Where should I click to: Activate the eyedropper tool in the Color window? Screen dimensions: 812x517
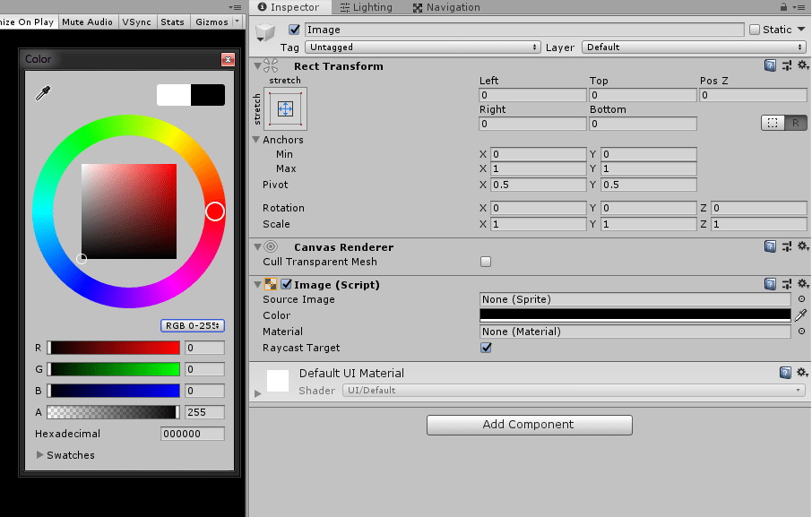(x=42, y=92)
